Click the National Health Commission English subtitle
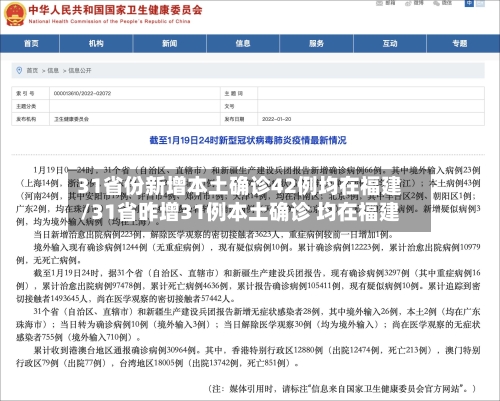Screen dimensions: 500x401 (x=109, y=21)
